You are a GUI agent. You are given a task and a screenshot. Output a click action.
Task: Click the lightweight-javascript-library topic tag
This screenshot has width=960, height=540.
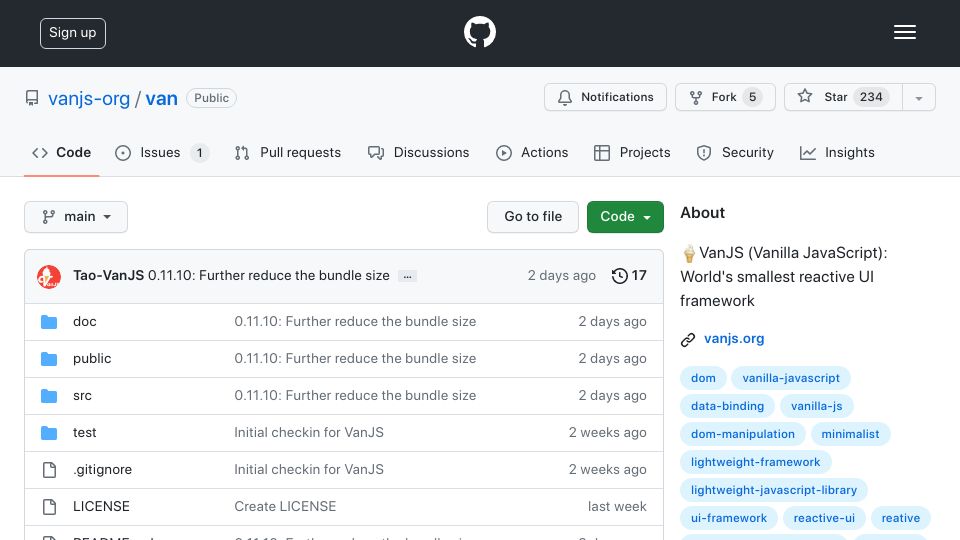[774, 490]
